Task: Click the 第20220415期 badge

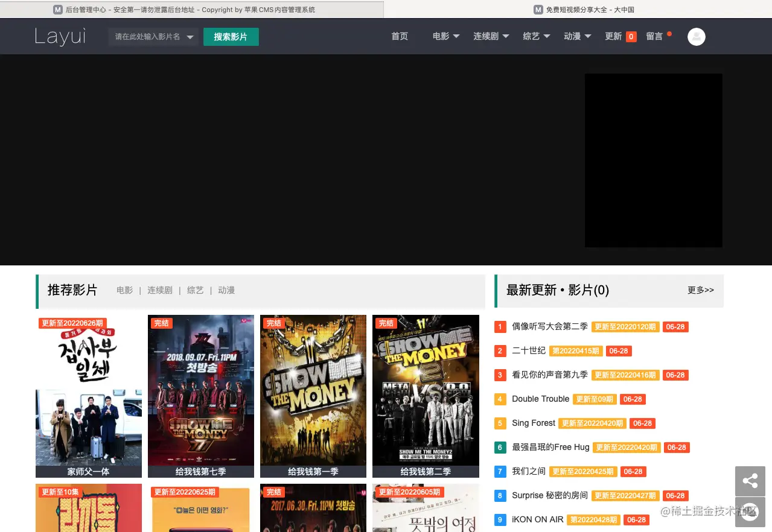Action: [576, 351]
